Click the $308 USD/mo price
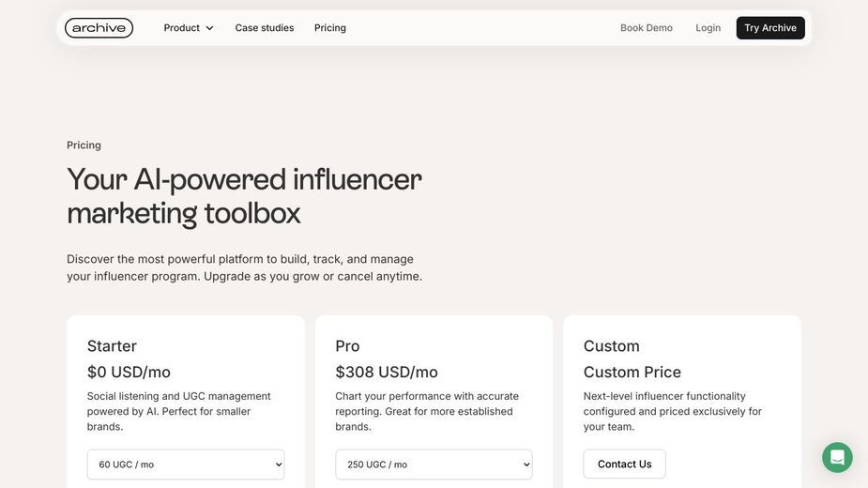The width and height of the screenshot is (868, 488). tap(387, 373)
